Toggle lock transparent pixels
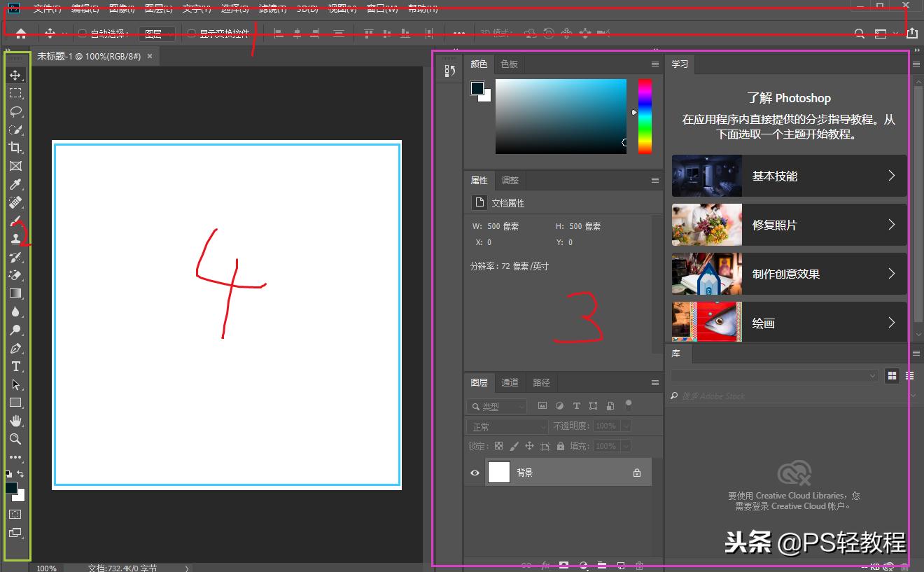924x572 pixels. coord(498,446)
